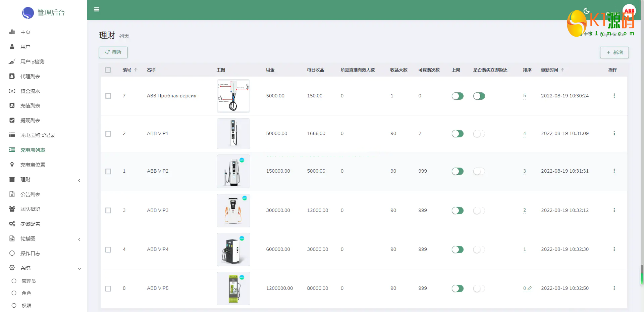Open the 权限 submenu item

tap(44, 306)
